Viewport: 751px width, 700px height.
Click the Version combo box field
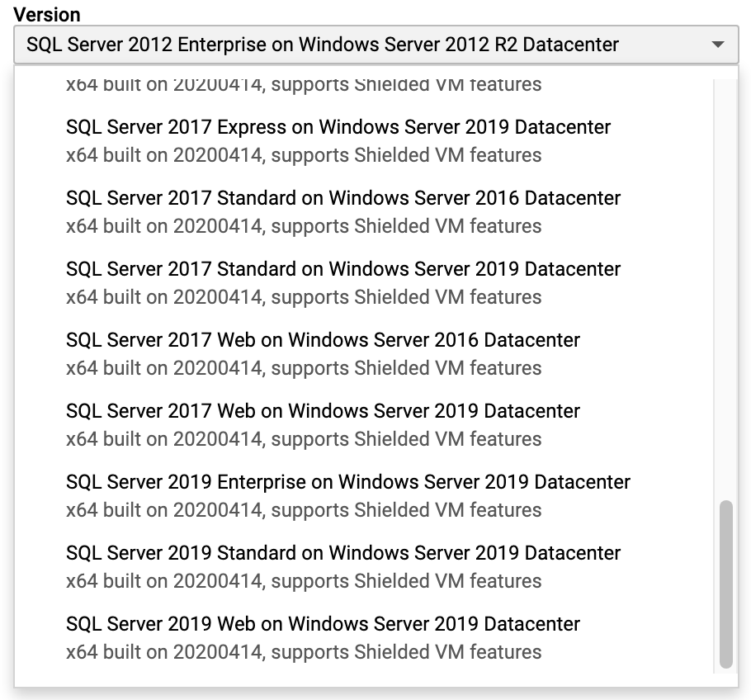[x=330, y=45]
